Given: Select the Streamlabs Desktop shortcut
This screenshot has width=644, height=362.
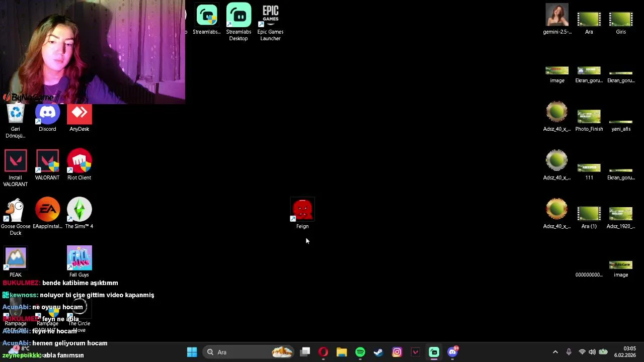Looking at the screenshot, I should click(x=238, y=22).
